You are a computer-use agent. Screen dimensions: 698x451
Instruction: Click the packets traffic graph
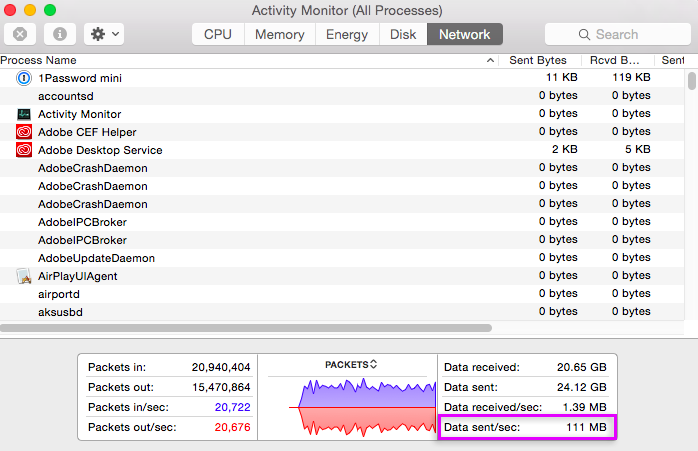[x=362, y=407]
